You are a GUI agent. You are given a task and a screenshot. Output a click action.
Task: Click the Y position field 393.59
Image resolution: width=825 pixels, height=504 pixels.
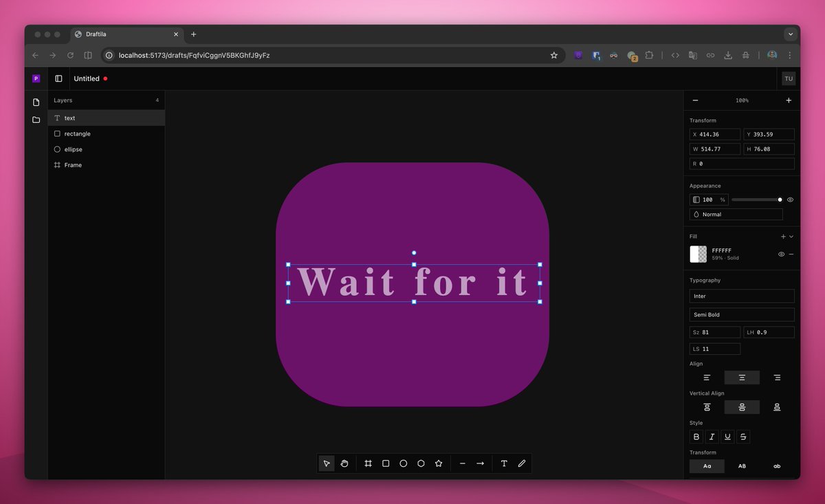769,135
